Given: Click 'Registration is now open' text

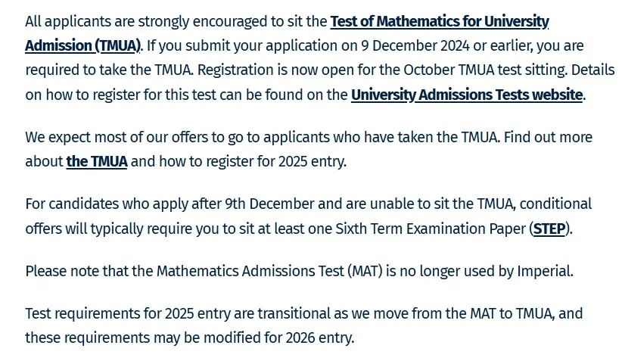Looking at the screenshot, I should (257, 70).
